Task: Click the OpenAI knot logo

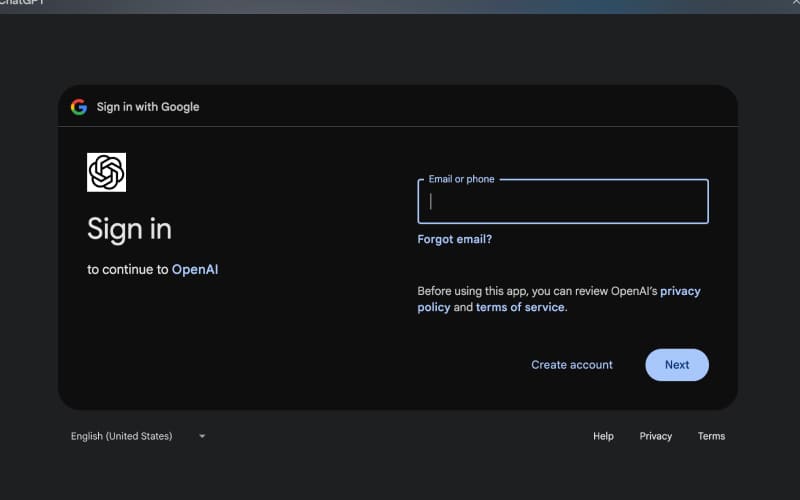Action: (x=106, y=172)
